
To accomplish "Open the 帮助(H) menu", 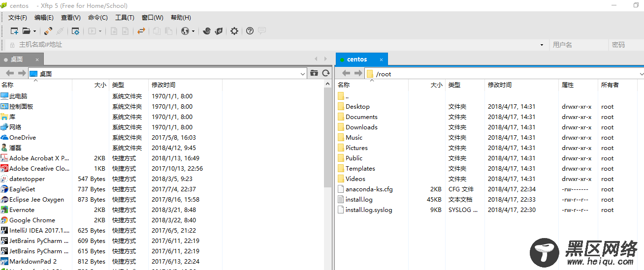I will 181,18.
